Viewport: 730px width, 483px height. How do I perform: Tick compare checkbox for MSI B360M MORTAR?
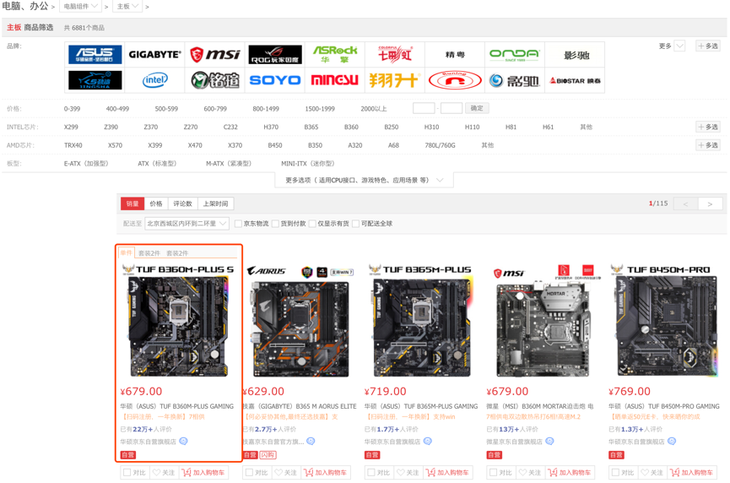tap(493, 472)
